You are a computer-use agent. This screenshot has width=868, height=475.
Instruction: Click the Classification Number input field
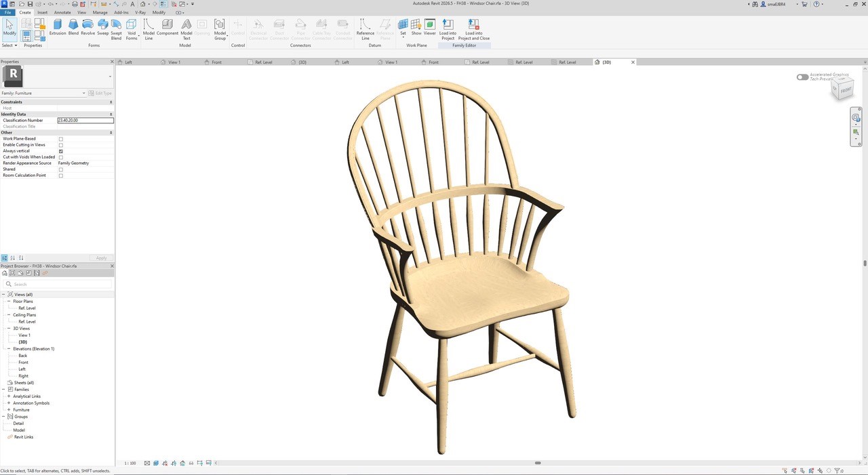85,121
